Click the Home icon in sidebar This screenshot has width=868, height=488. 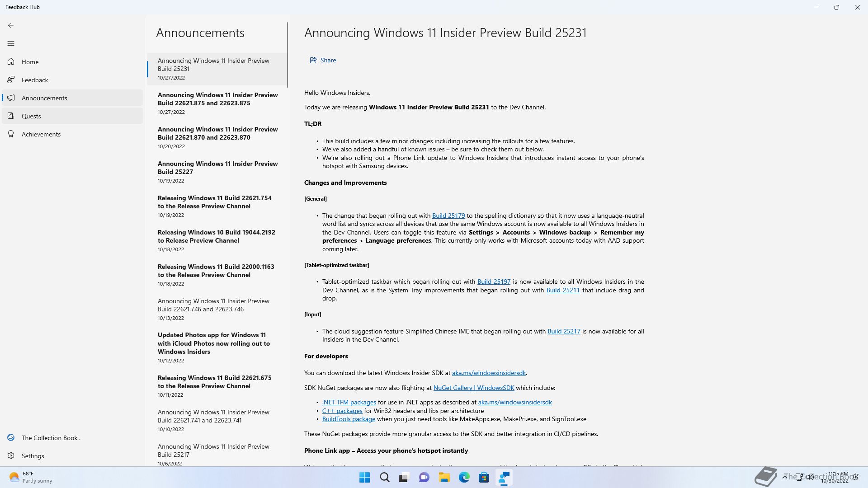[x=11, y=61]
